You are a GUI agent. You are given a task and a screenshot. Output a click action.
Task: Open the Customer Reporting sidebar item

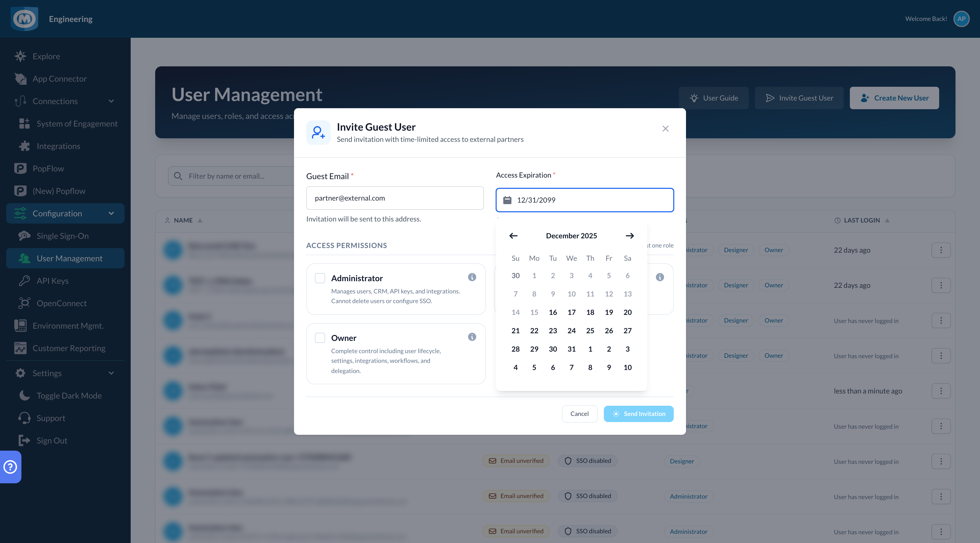(x=65, y=348)
